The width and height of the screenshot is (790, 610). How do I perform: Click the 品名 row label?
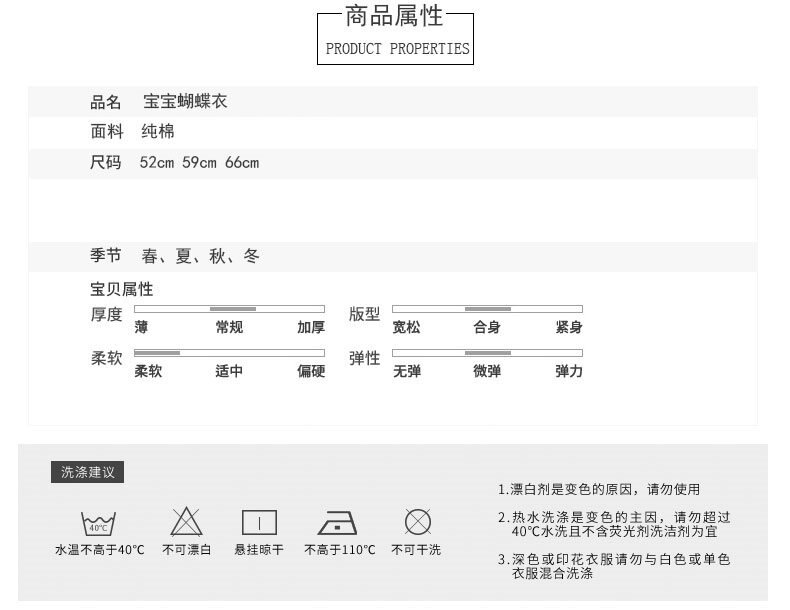coord(105,102)
